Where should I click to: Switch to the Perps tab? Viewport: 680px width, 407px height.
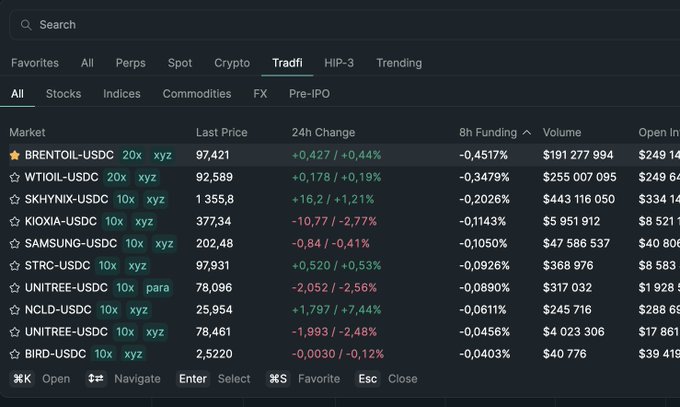click(131, 63)
